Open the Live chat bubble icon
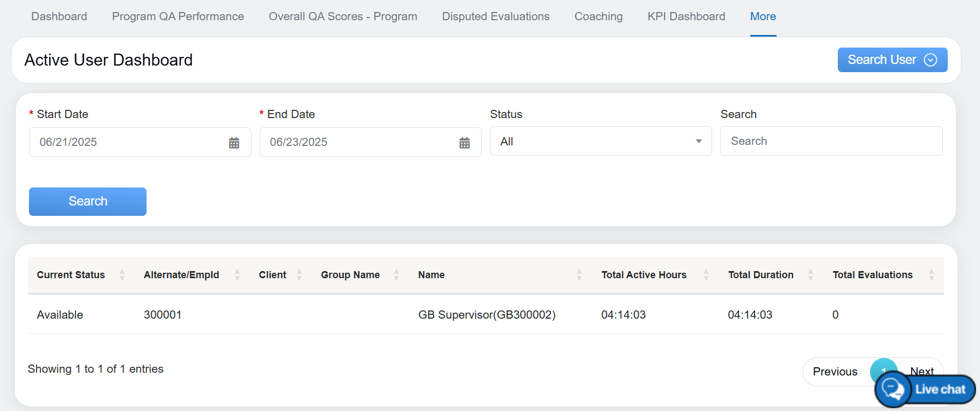Viewport: 980px width, 411px height. coord(893,389)
